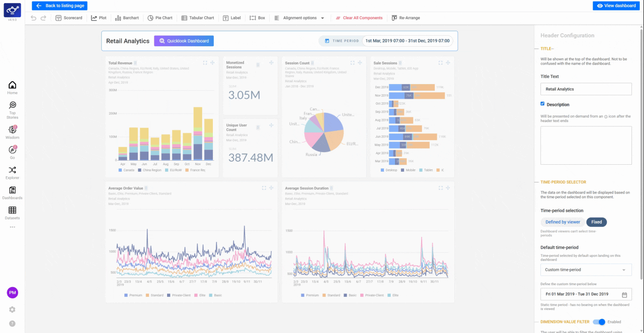Click time period range in header
The image size is (644, 333).
click(407, 41)
